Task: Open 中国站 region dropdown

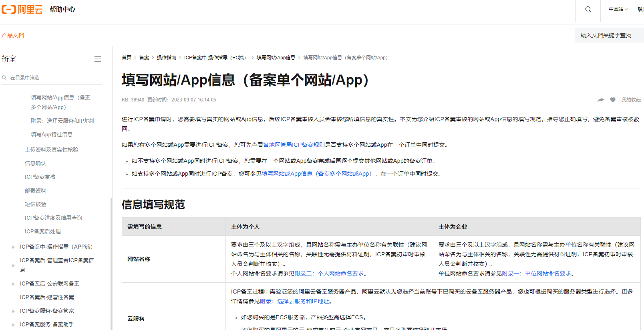Action: (618, 9)
